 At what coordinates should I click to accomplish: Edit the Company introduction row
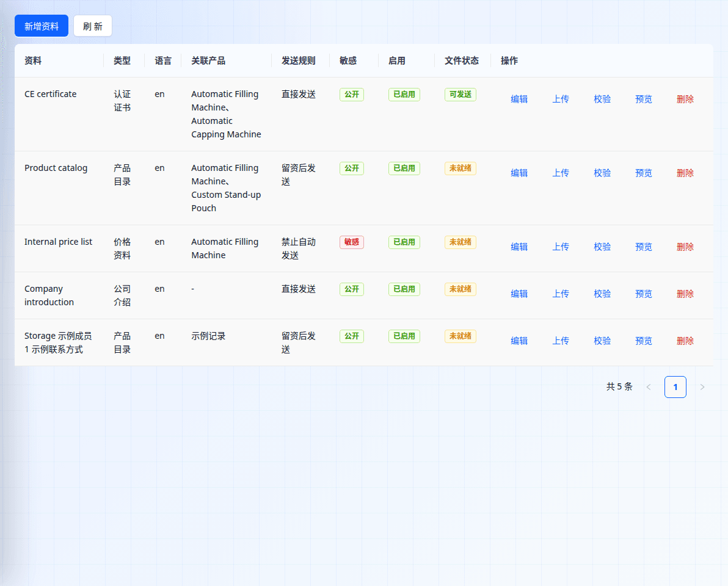coord(519,294)
